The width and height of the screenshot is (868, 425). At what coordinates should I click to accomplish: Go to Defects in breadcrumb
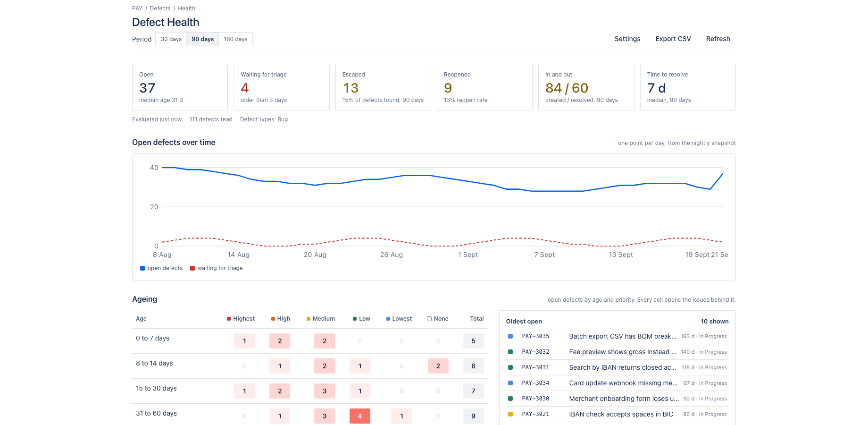pyautogui.click(x=160, y=8)
